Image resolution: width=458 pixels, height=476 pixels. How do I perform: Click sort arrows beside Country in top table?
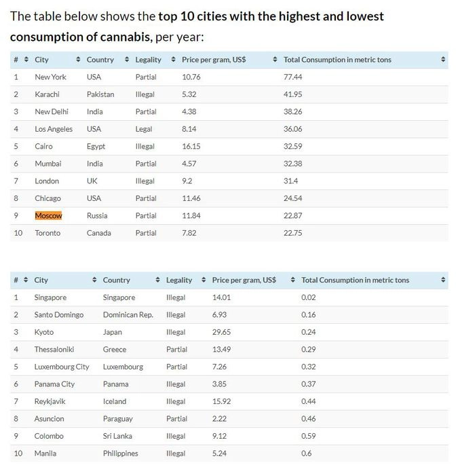127,60
